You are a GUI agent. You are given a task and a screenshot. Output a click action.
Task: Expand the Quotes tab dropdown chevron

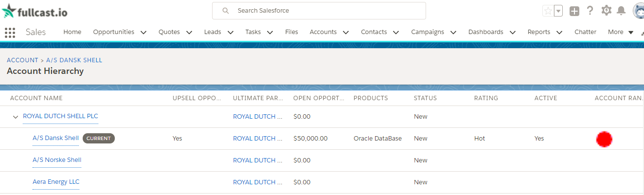click(x=189, y=33)
